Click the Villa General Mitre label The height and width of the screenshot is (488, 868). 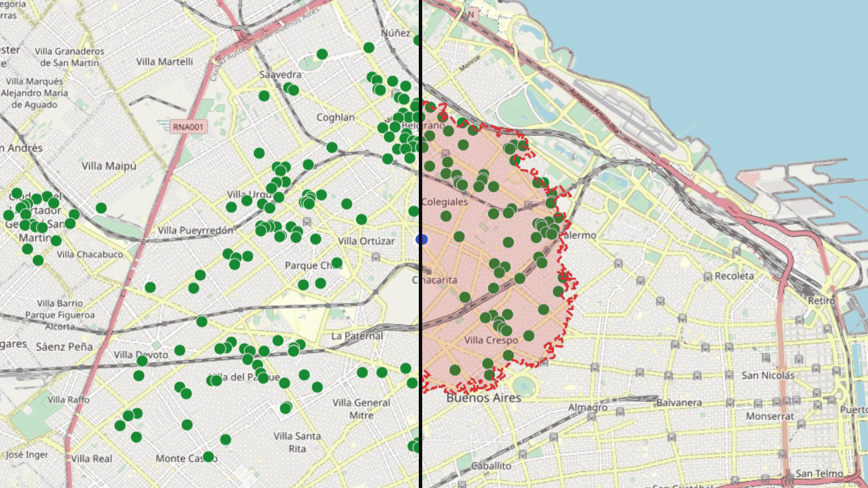pos(361,409)
